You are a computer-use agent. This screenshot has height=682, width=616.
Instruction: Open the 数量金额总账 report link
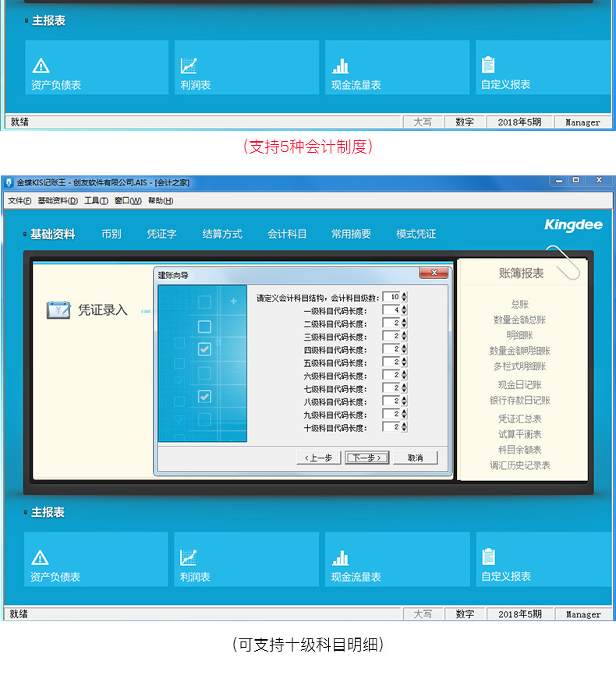(520, 320)
